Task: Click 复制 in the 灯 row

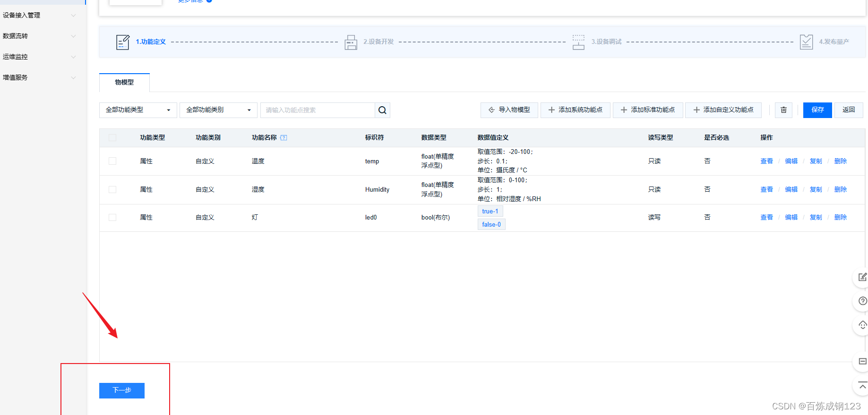Action: click(816, 217)
